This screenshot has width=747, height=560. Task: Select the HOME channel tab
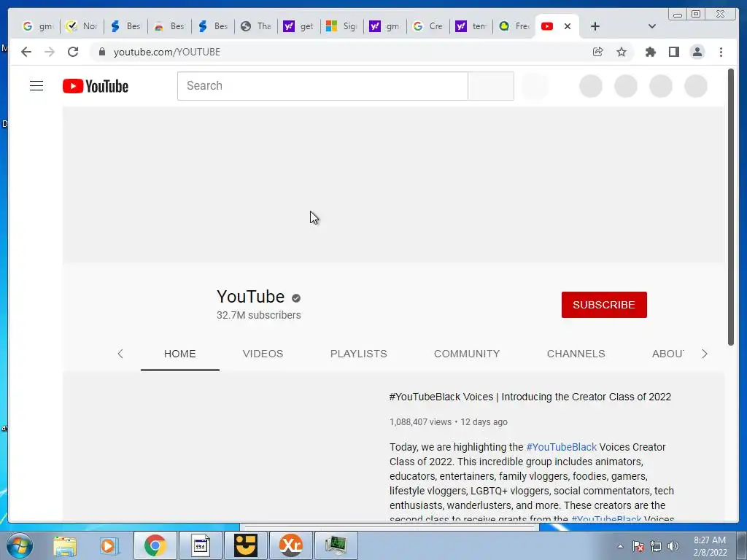pyautogui.click(x=179, y=354)
